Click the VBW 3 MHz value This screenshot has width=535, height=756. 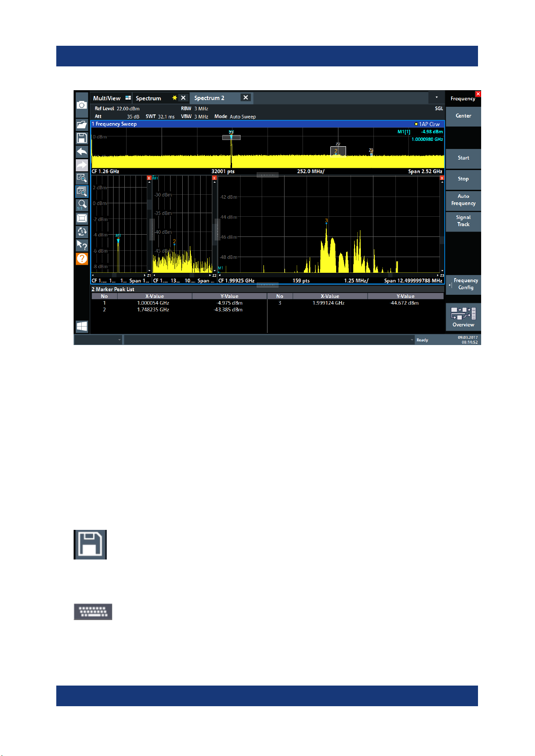coord(201,117)
